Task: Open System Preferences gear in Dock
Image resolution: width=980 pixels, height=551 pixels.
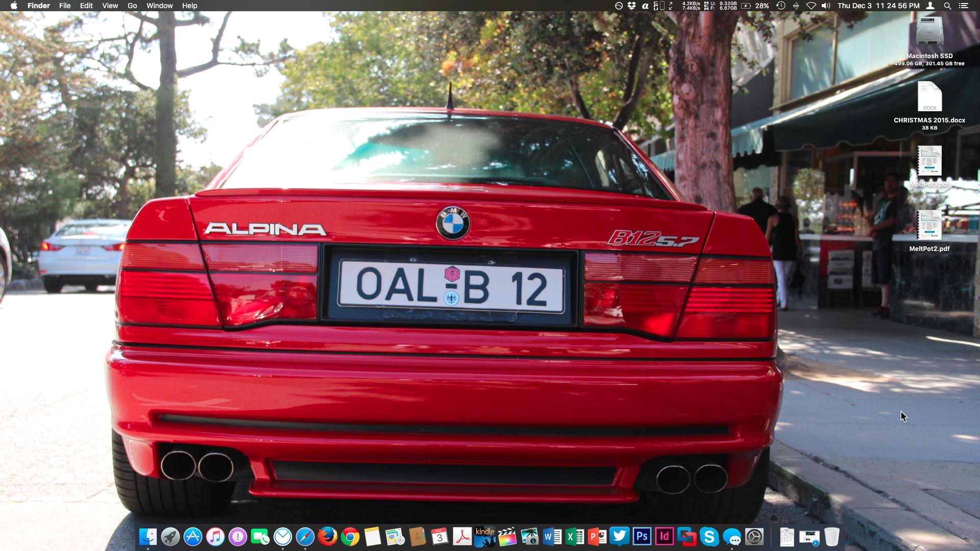Action: point(754,537)
